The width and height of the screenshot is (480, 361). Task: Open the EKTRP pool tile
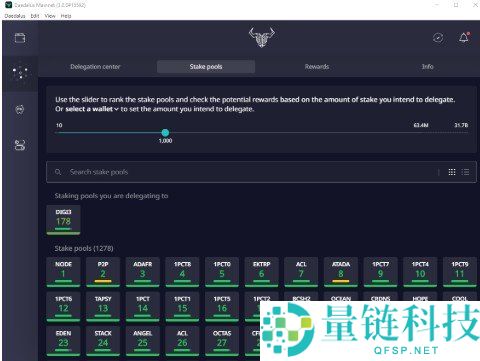click(262, 272)
